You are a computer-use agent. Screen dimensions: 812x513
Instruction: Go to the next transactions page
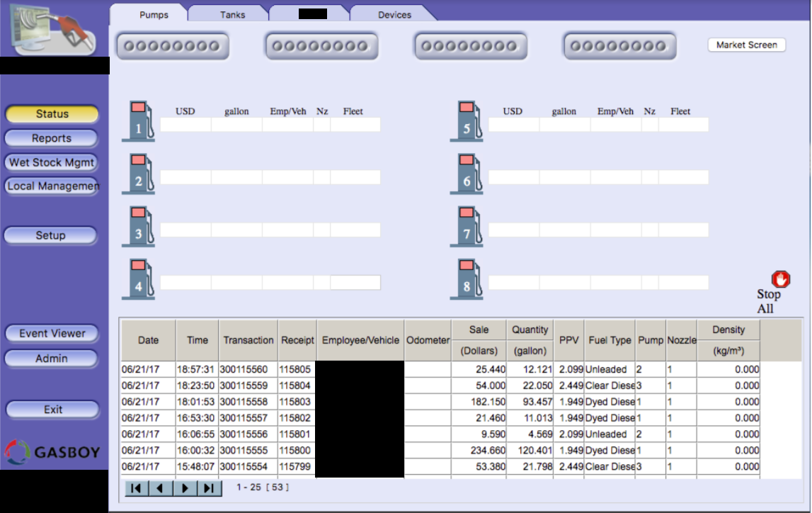185,488
